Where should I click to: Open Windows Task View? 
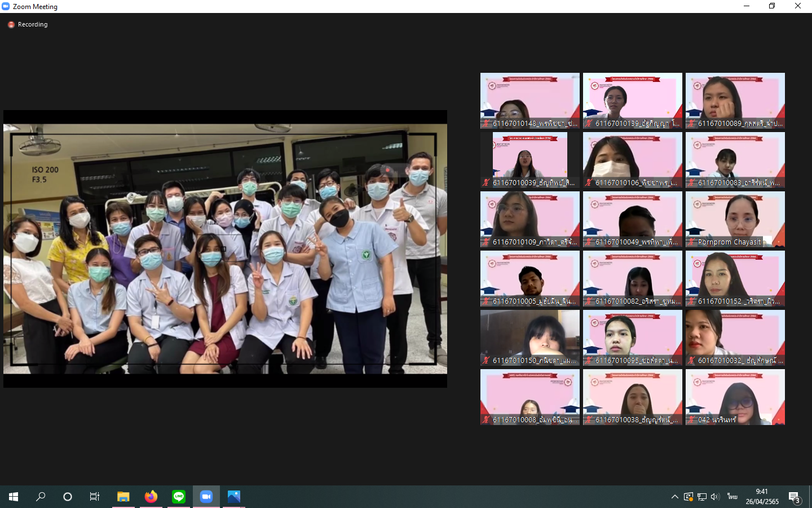tap(95, 497)
